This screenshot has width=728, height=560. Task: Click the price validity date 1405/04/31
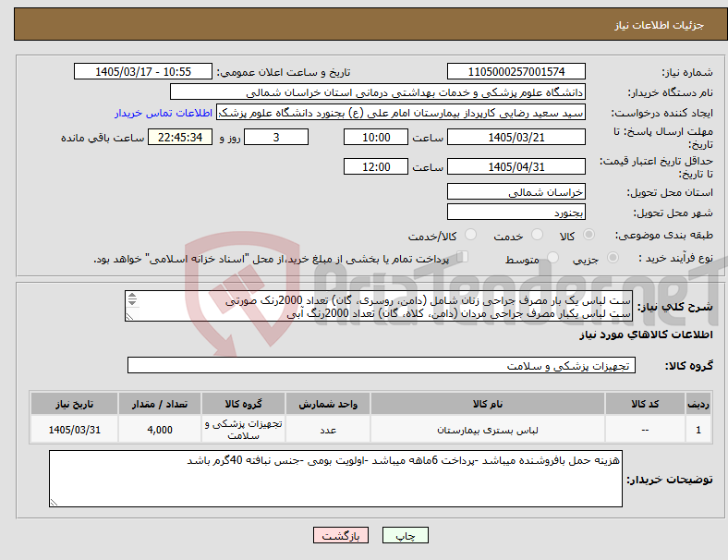516,166
